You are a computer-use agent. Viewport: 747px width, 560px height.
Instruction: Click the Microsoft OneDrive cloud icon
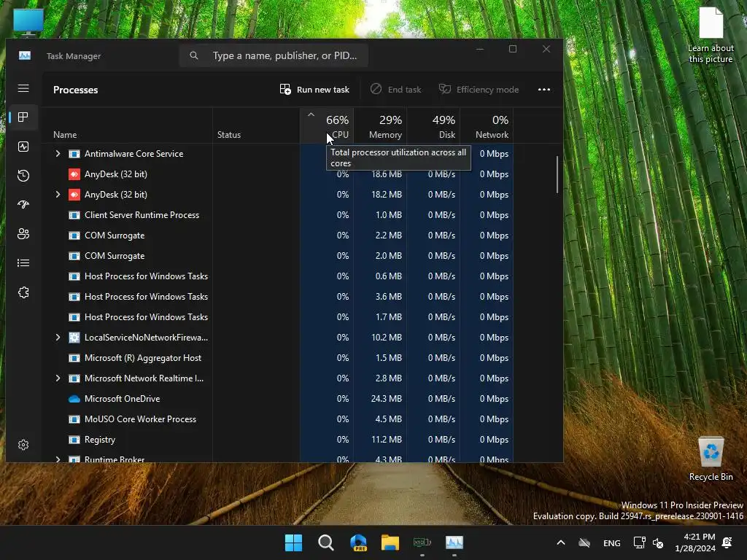click(x=74, y=399)
